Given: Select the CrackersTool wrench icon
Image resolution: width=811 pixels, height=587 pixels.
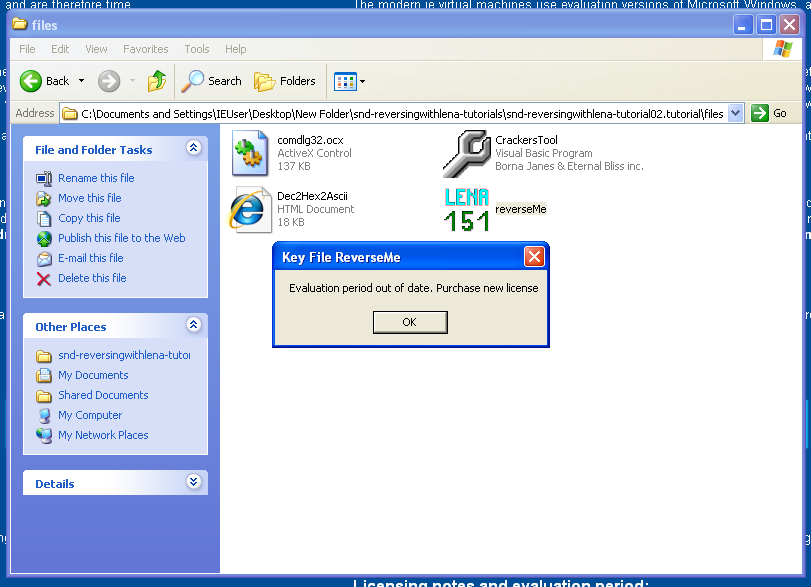Looking at the screenshot, I should 467,154.
